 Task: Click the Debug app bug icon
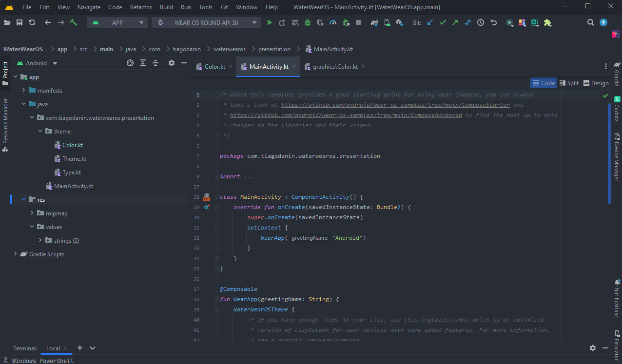click(308, 22)
